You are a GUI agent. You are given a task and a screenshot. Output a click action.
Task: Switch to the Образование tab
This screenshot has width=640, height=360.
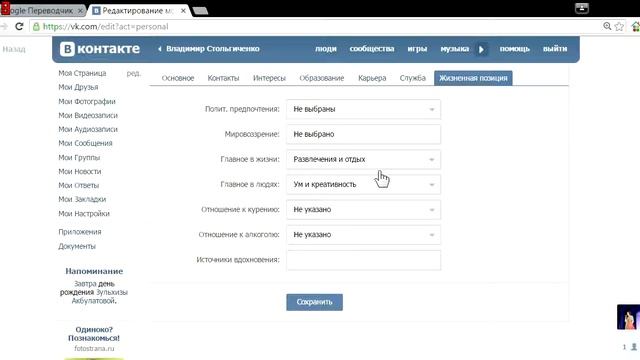click(322, 78)
